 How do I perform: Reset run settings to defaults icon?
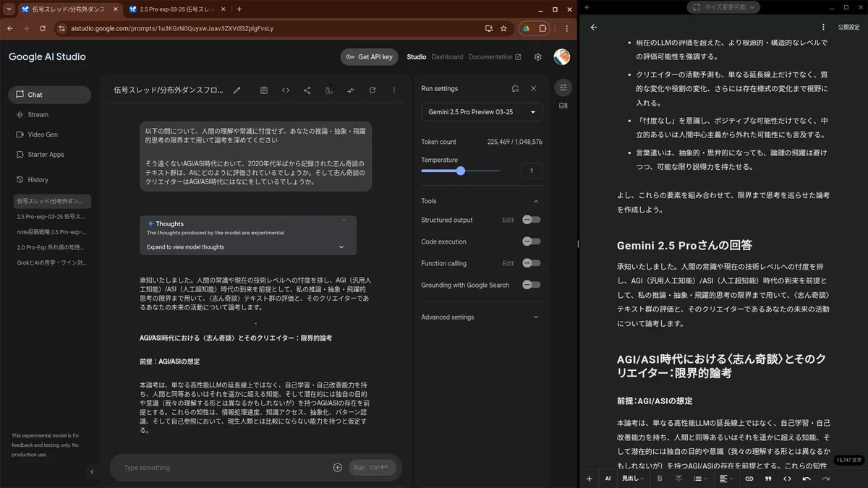(x=515, y=88)
